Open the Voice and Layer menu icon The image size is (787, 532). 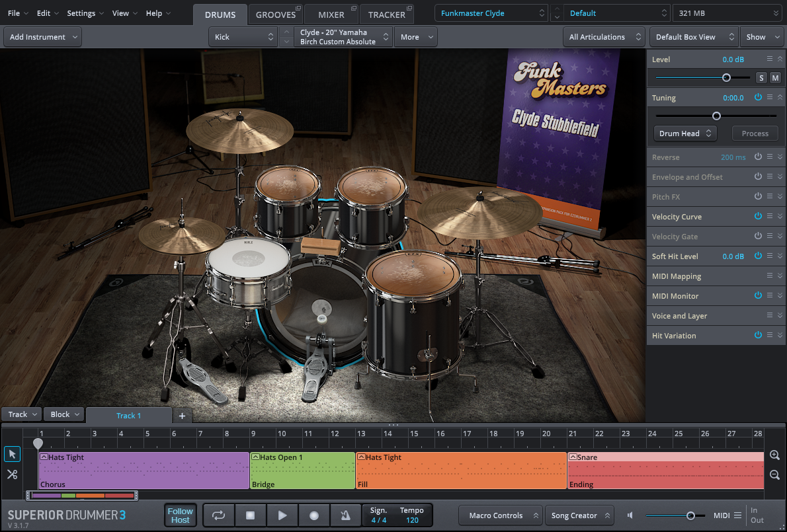click(769, 315)
